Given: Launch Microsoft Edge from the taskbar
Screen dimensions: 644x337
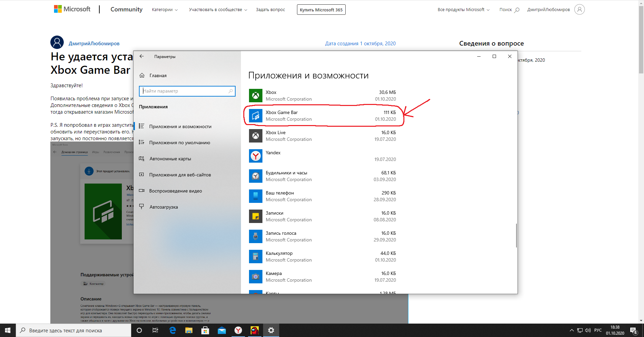Looking at the screenshot, I should (172, 330).
